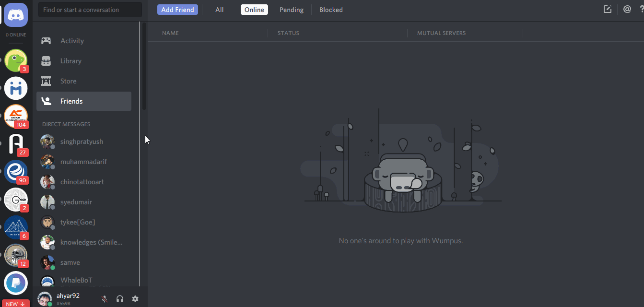The image size is (644, 307).
Task: Open the Activity section
Action: [84, 41]
